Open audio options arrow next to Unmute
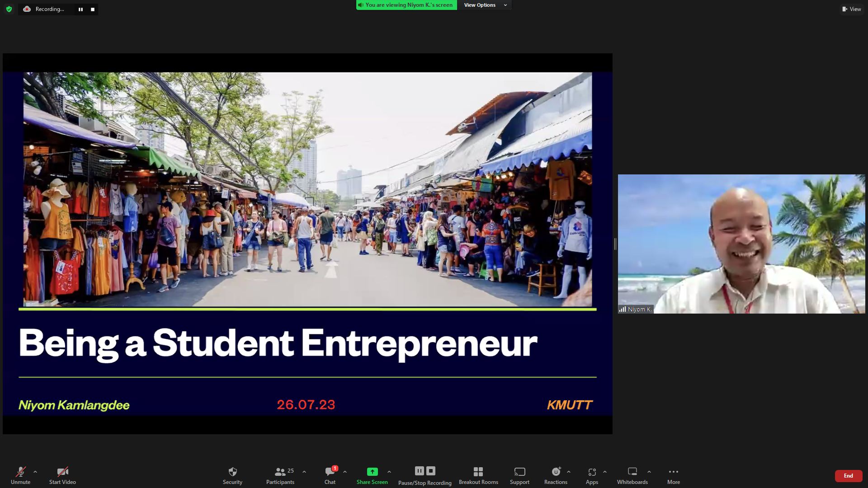This screenshot has width=868, height=488. coord(35,472)
